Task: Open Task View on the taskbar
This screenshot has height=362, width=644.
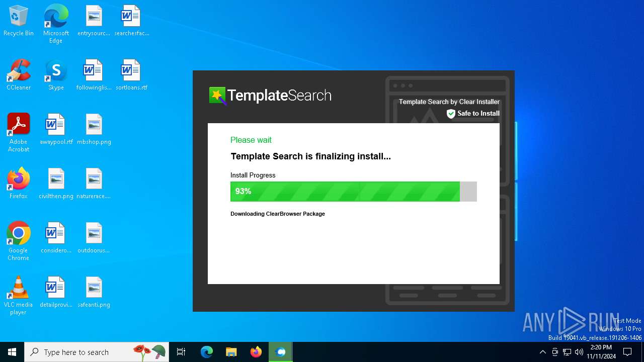Action: [181, 352]
